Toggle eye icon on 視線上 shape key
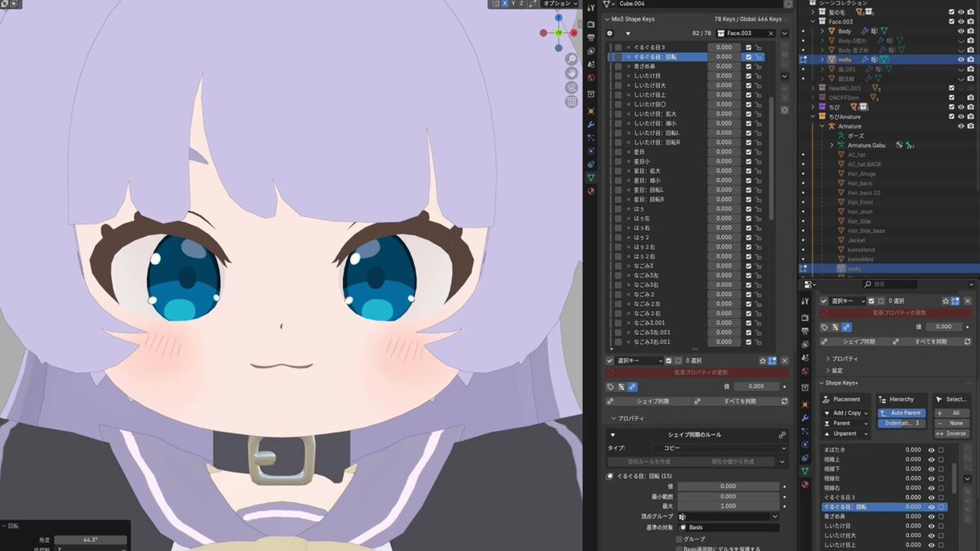 (x=932, y=460)
